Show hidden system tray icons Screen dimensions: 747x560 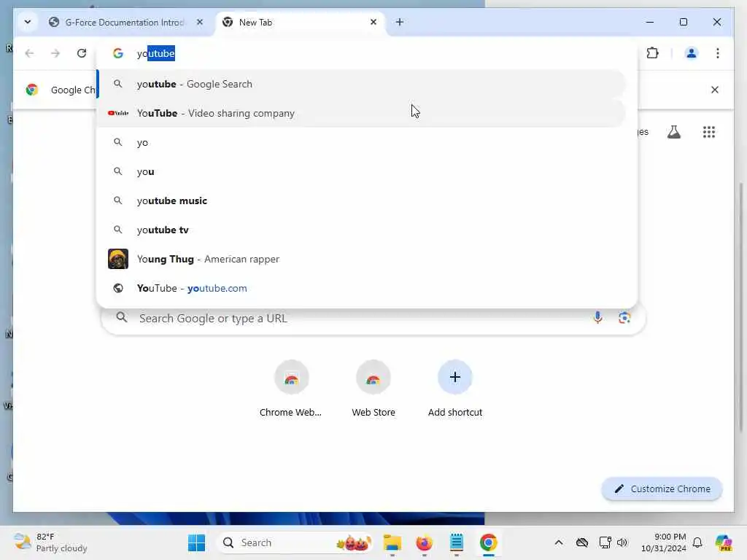[559, 542]
